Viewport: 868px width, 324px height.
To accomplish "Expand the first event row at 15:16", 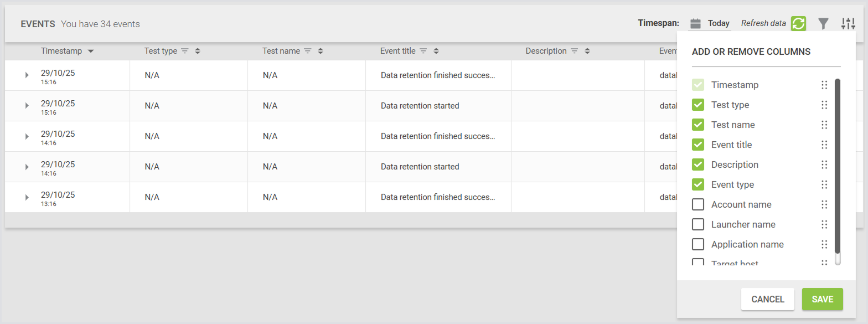I will click(x=27, y=75).
